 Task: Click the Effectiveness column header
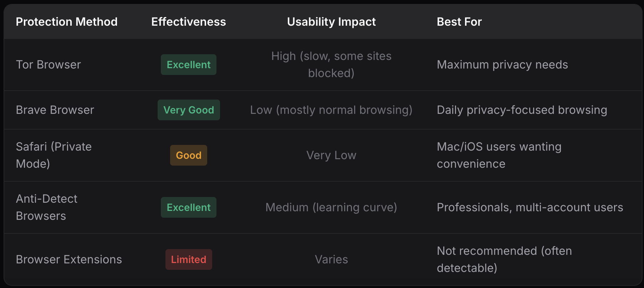tap(188, 22)
